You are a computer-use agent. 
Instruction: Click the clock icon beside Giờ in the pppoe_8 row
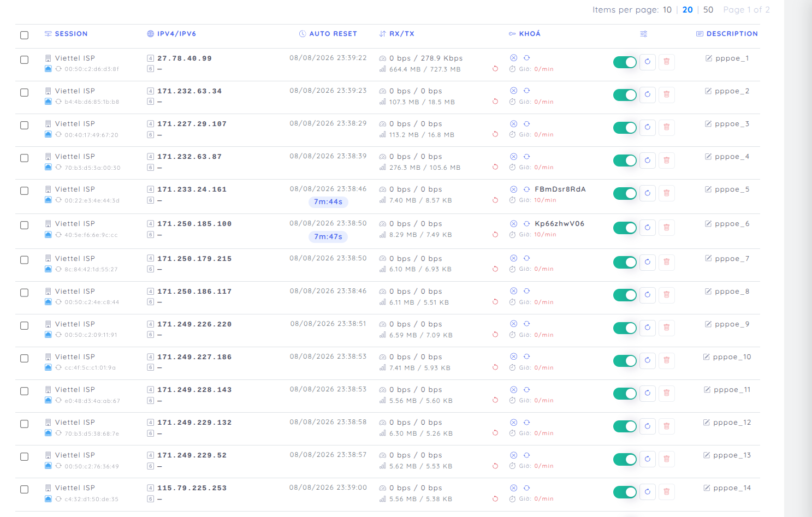pos(513,302)
